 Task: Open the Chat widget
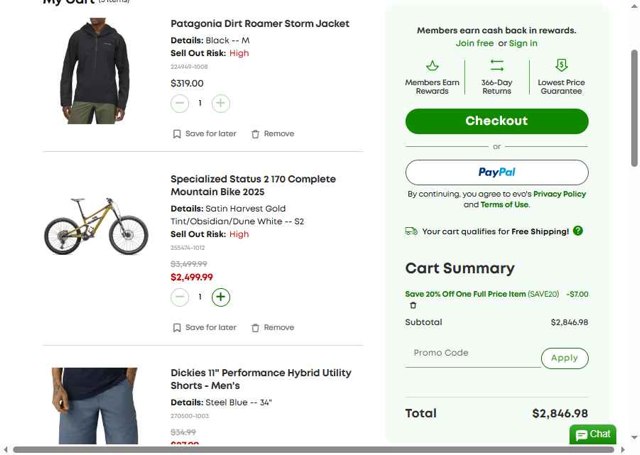[593, 435]
